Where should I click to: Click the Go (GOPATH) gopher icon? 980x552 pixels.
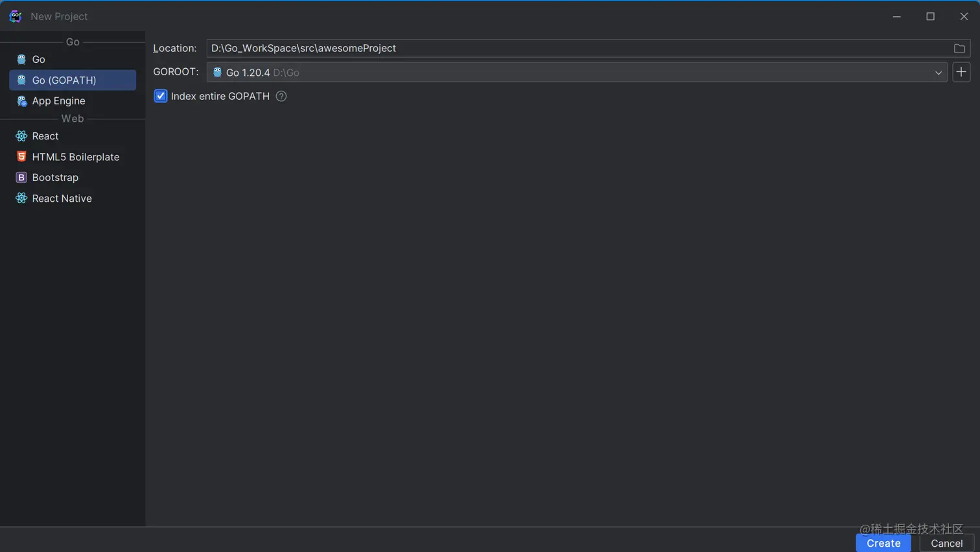21,80
